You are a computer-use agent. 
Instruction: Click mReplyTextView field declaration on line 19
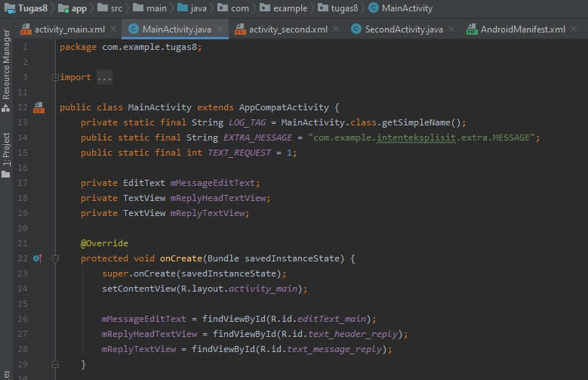pyautogui.click(x=208, y=213)
